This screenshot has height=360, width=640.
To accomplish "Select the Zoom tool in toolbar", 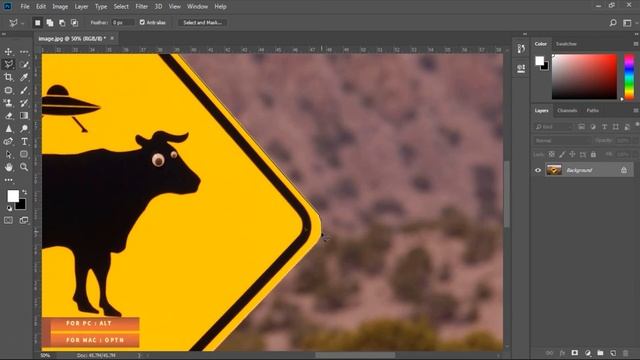I will point(24,167).
